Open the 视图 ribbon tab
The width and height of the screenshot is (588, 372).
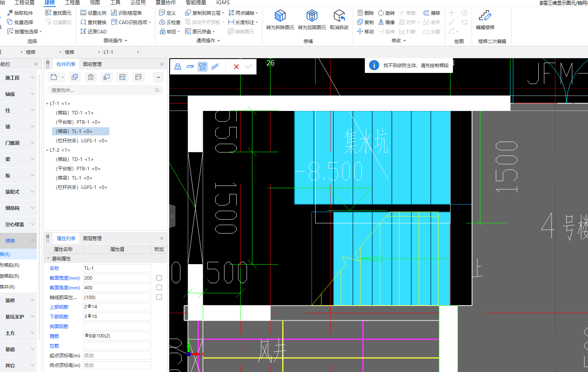click(95, 2)
